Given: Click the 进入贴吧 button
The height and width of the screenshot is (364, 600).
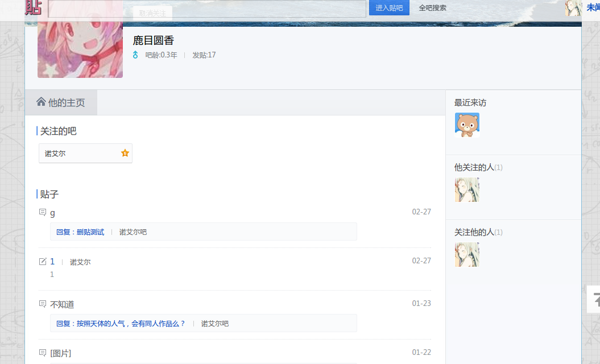Looking at the screenshot, I should pos(389,7).
